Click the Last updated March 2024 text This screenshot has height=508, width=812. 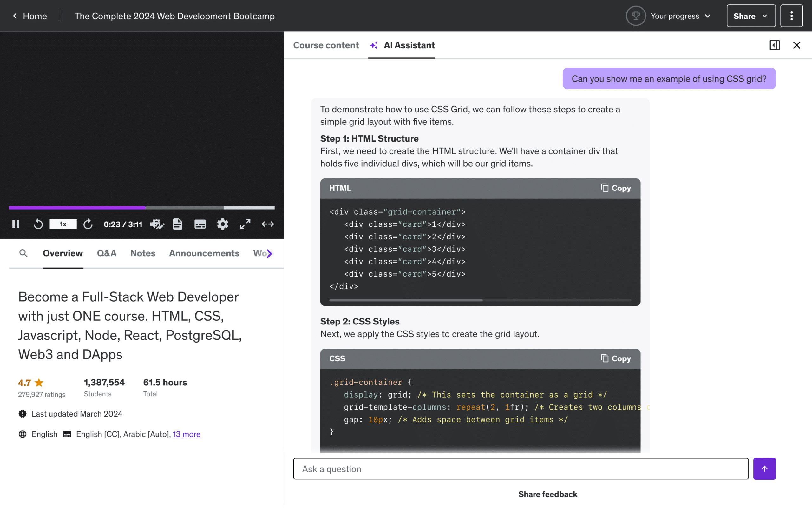click(77, 414)
